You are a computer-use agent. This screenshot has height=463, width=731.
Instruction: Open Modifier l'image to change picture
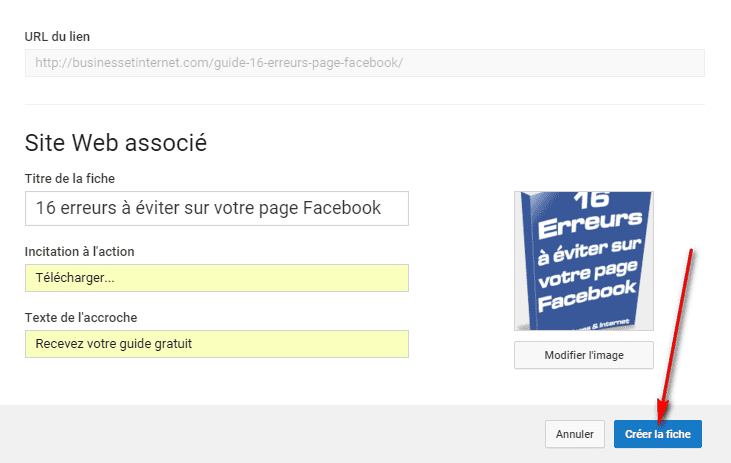point(584,355)
